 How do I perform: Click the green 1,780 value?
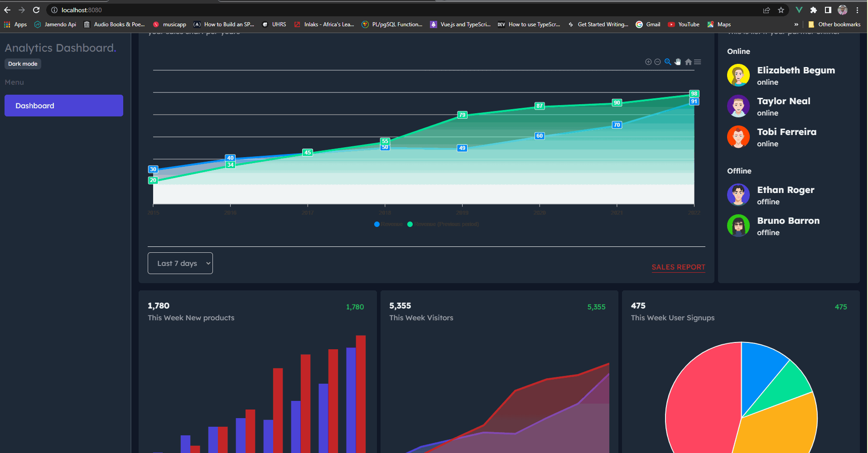(355, 307)
